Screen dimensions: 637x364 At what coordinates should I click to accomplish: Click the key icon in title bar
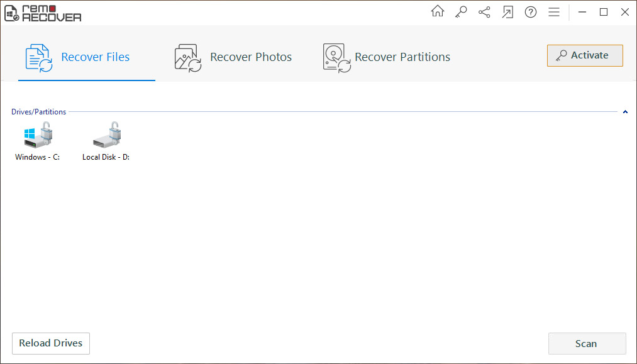[x=461, y=12]
